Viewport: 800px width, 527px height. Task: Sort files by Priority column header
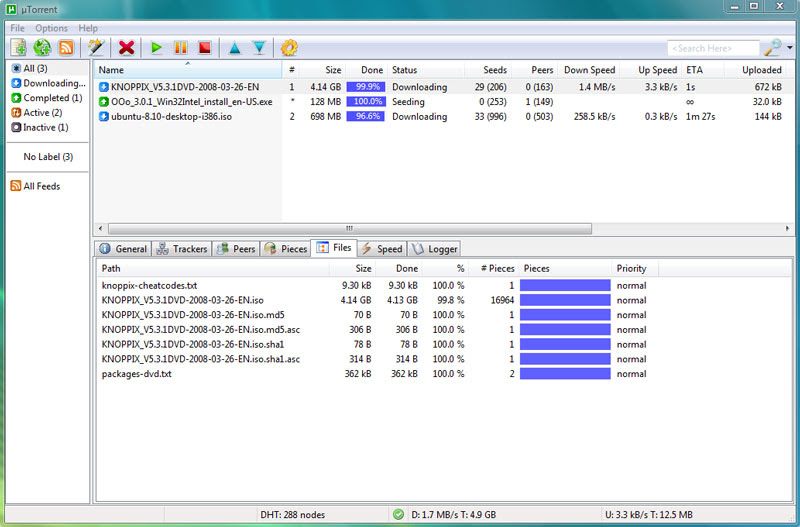[x=635, y=268]
